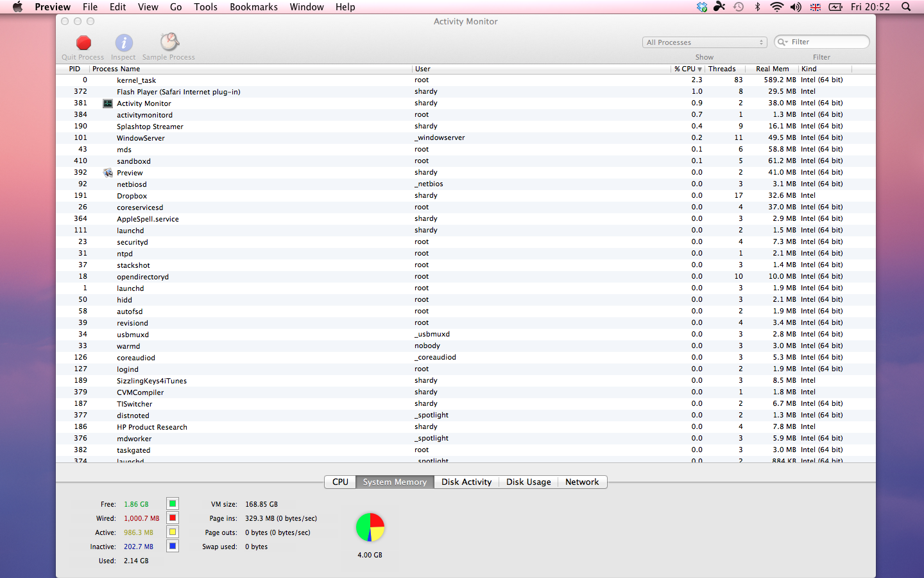Click the Bluetooth menu bar icon

coord(757,7)
